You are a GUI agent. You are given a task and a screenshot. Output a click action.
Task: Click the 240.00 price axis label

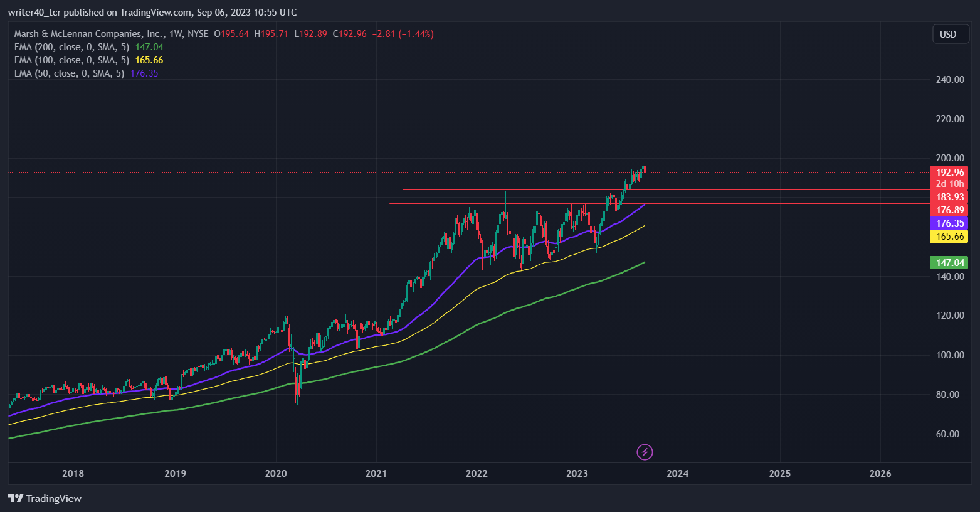[950, 80]
